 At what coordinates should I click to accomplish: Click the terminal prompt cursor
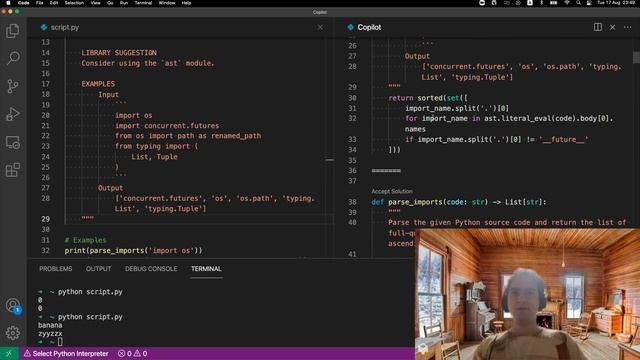click(x=60, y=342)
